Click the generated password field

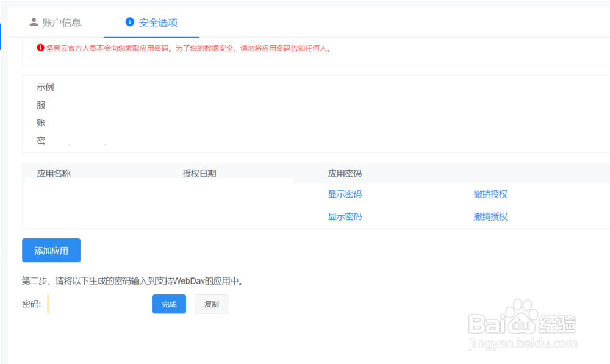(97, 304)
